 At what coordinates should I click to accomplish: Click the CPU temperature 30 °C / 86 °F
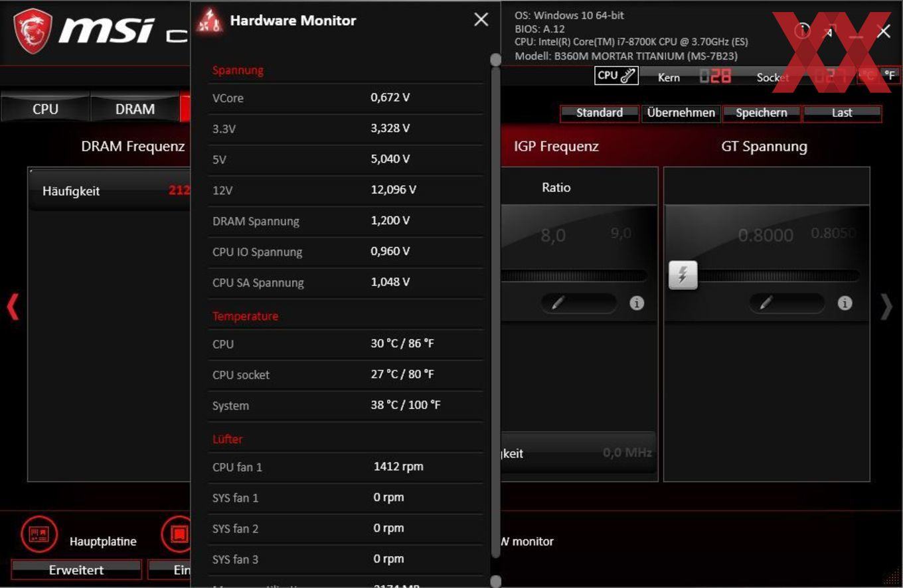point(402,344)
